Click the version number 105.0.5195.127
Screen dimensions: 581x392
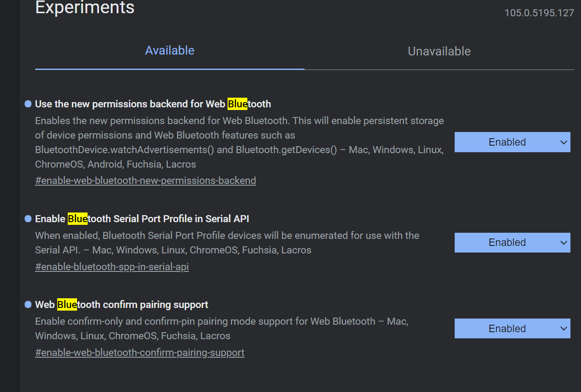point(539,13)
